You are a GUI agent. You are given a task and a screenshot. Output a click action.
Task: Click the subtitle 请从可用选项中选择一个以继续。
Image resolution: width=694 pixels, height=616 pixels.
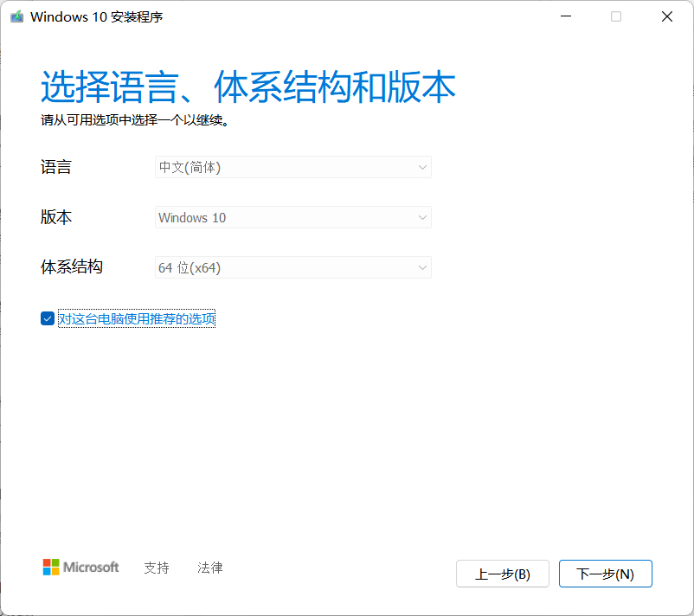point(135,120)
